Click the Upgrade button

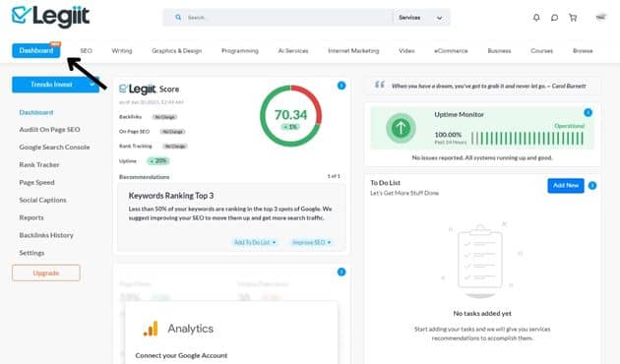(x=46, y=273)
